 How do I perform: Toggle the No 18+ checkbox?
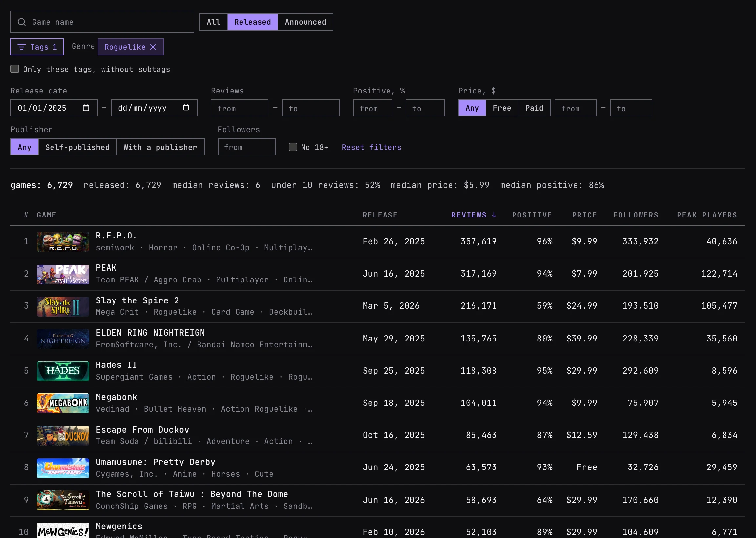[293, 147]
